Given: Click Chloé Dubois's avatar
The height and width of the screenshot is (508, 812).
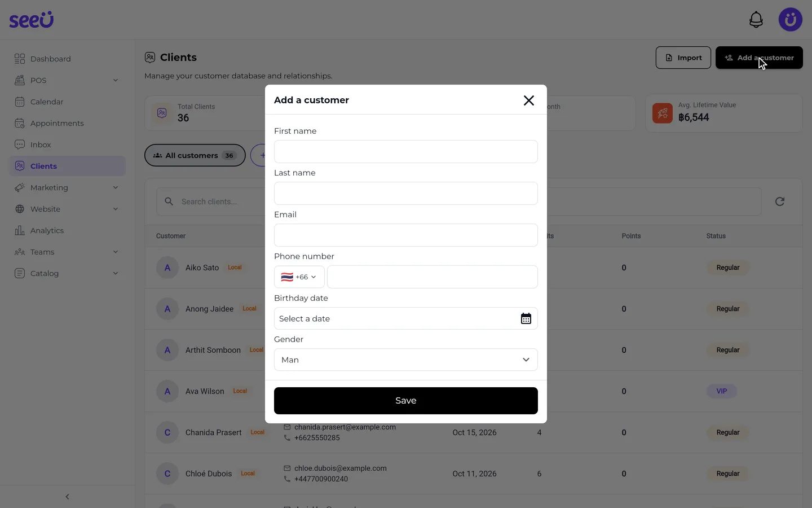Looking at the screenshot, I should (167, 474).
